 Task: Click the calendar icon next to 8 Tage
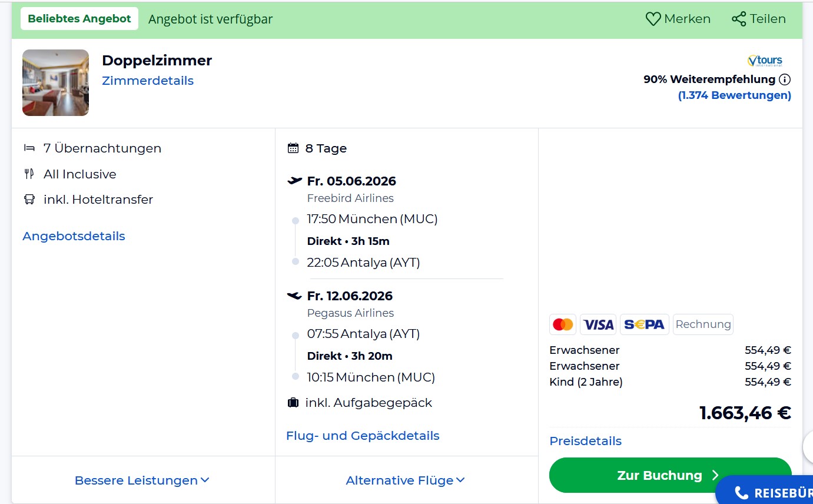click(x=293, y=148)
